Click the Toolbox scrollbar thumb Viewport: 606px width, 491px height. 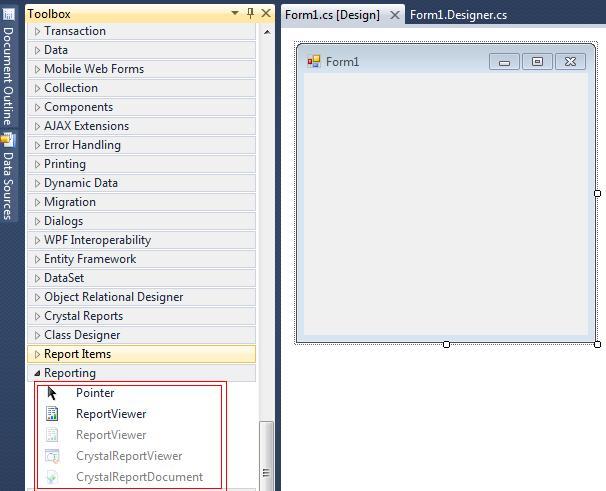click(266, 456)
